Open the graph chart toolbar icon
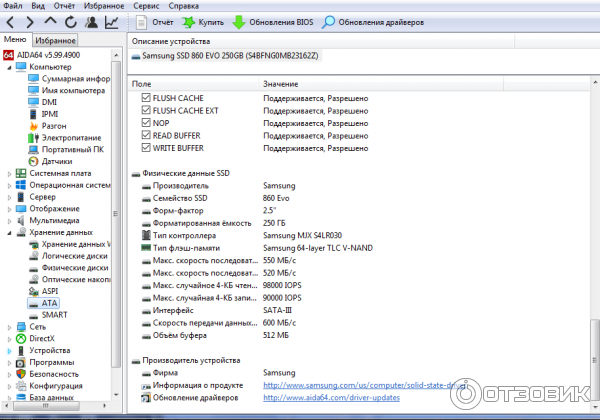This screenshot has height=420, width=600. pyautogui.click(x=111, y=22)
